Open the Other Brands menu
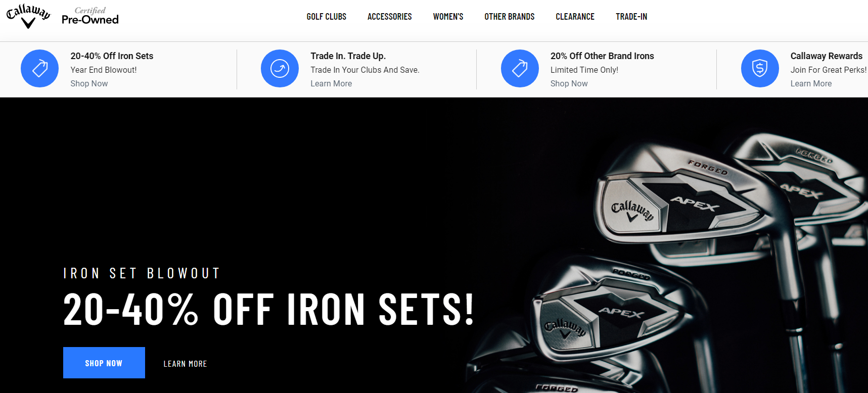This screenshot has height=393, width=868. click(x=510, y=17)
